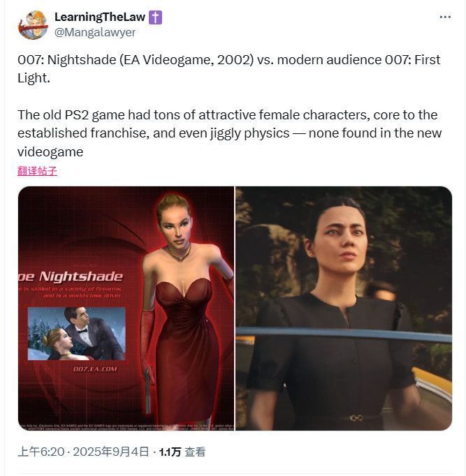Open the three-dot more options menu

coord(445,17)
